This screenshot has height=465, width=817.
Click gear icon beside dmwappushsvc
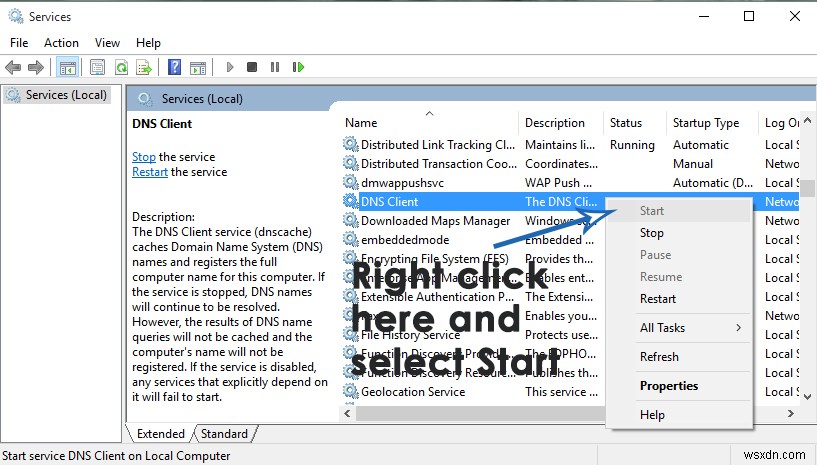click(351, 182)
